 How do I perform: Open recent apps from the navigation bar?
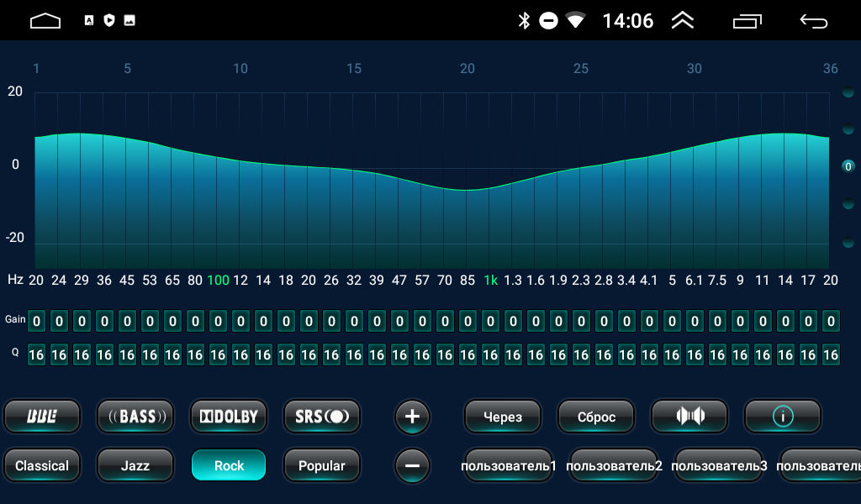[x=747, y=21]
